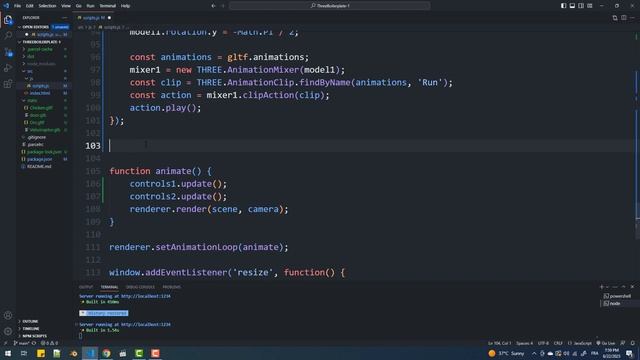This screenshot has width=640, height=360.
Task: Toggle the primary side bar layout icon
Action: click(563, 6)
